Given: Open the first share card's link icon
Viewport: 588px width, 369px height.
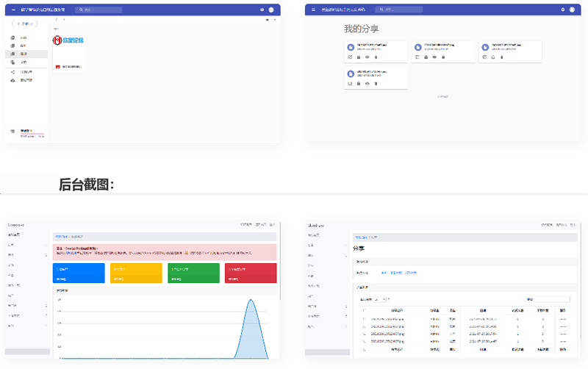Looking at the screenshot, I should pyautogui.click(x=350, y=57).
